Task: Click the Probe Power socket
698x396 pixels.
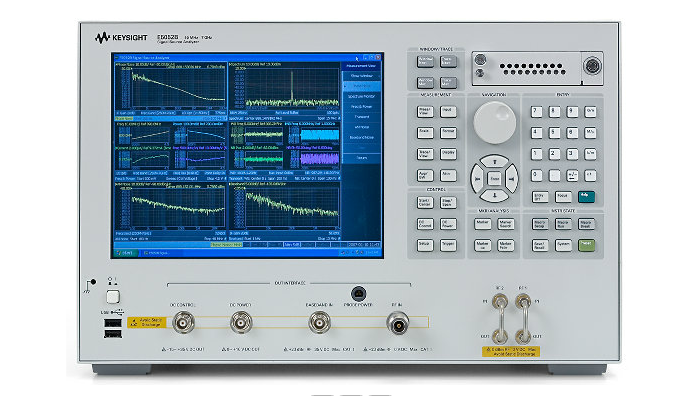Action: [x=358, y=294]
